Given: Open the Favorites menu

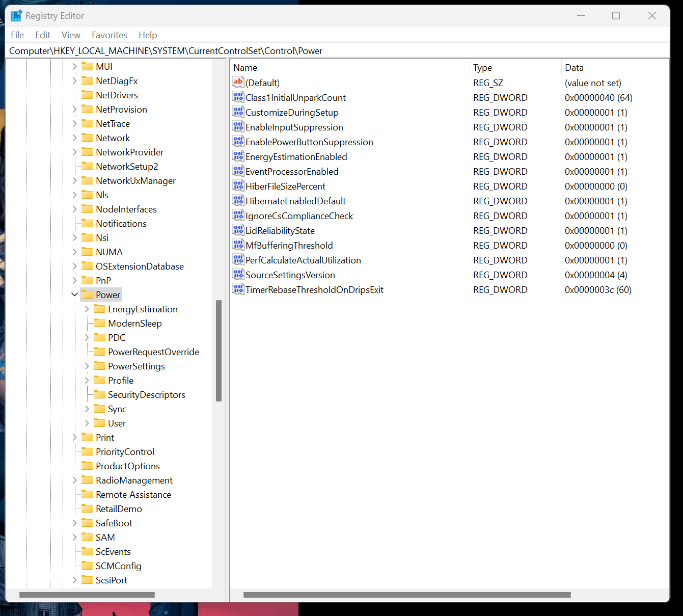Looking at the screenshot, I should [x=110, y=35].
